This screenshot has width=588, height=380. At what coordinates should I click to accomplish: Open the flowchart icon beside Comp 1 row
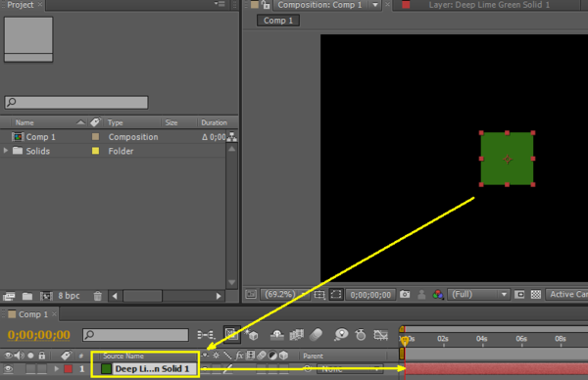point(231,137)
